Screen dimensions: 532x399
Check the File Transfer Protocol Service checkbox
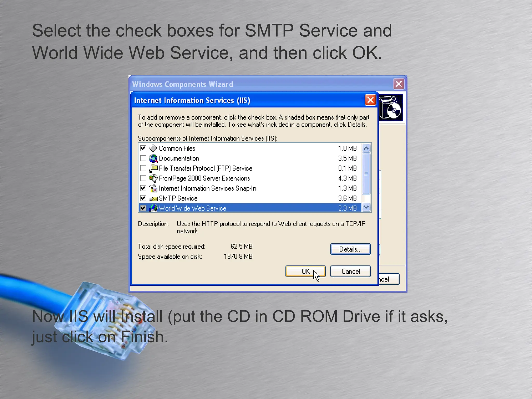[x=143, y=168]
